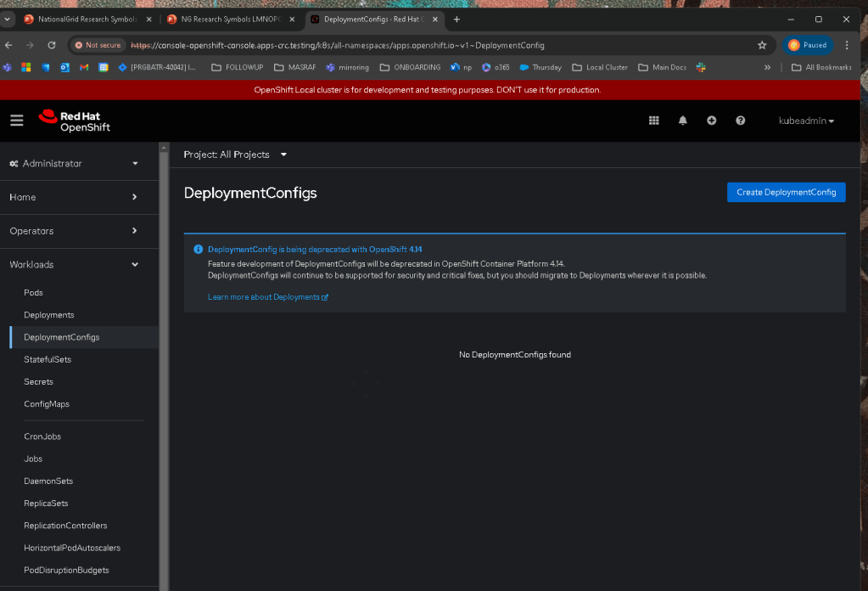Open the Slack bookmark icon
Viewport: 868px width, 591px height.
click(x=701, y=67)
